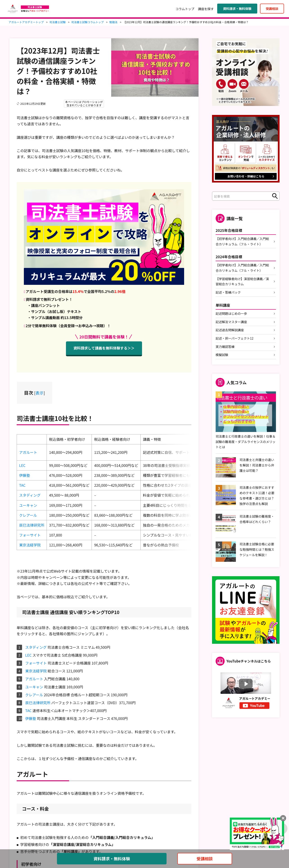This screenshot has width=289, height=868.
Task: Open ranking 10 伊藤塾 link
Action: point(31,719)
